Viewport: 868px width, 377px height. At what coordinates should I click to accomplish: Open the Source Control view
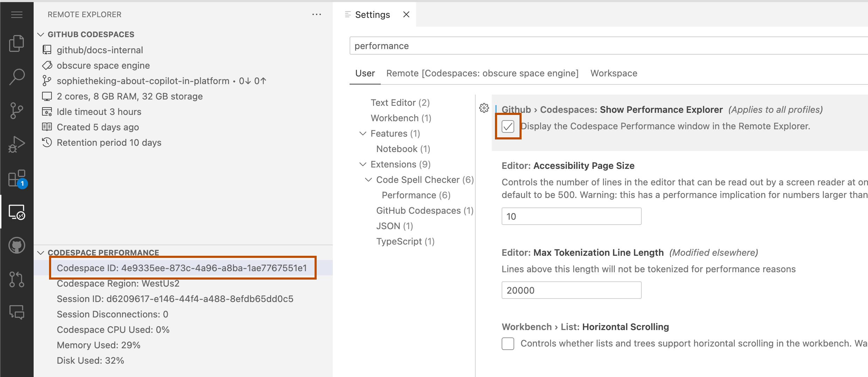coord(16,109)
